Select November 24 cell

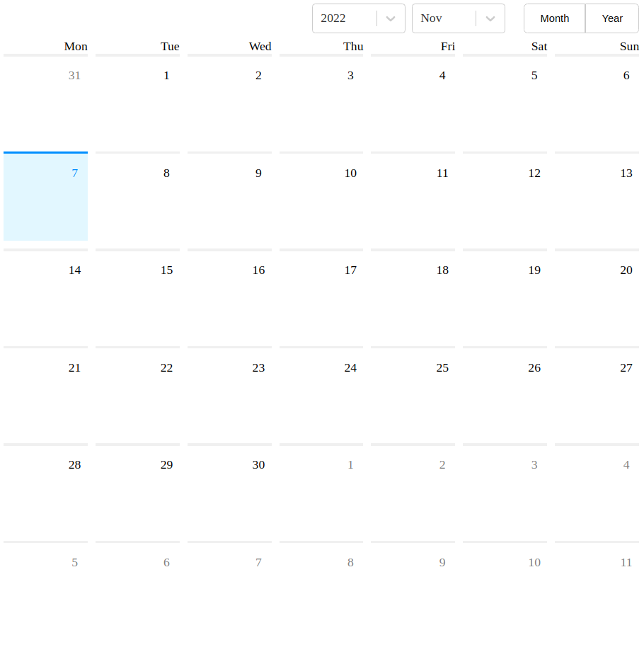321,391
